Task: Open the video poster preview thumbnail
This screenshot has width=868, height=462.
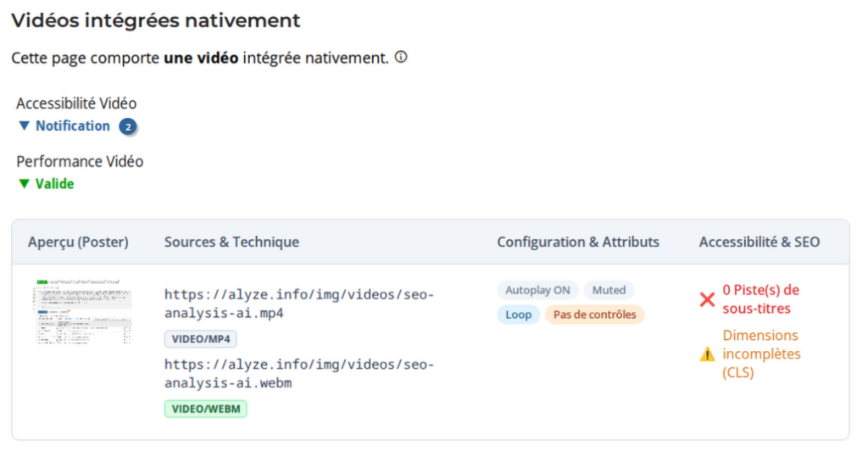Action: click(84, 311)
